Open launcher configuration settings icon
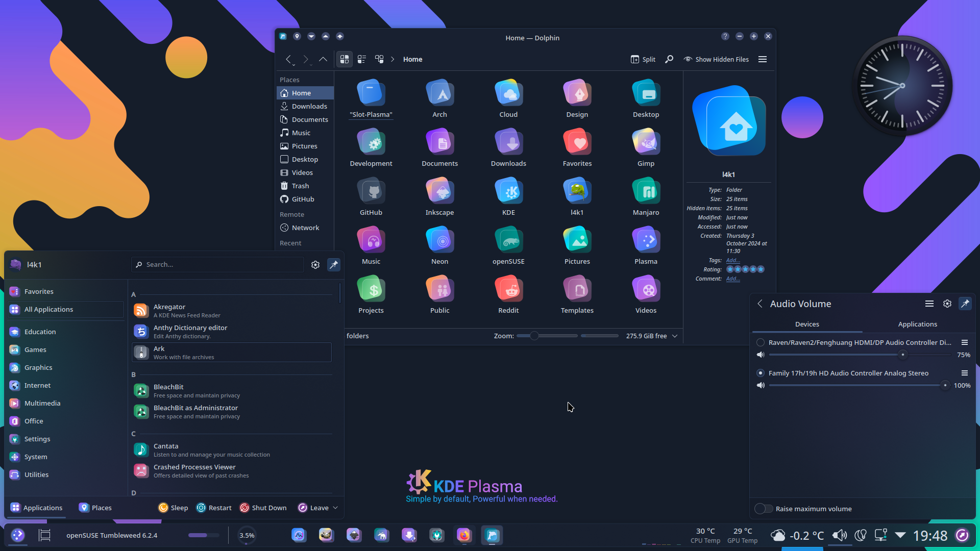The width and height of the screenshot is (980, 551). coord(315,264)
